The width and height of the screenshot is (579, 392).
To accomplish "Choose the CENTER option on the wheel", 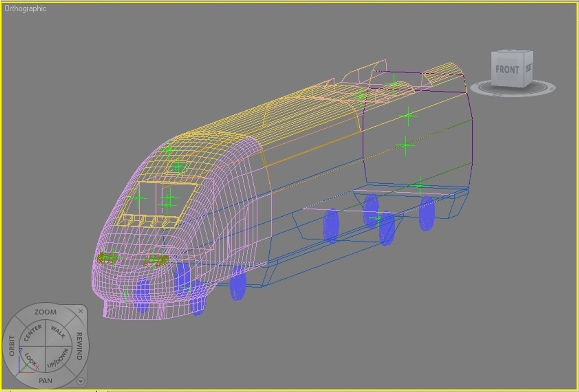I will (33, 333).
